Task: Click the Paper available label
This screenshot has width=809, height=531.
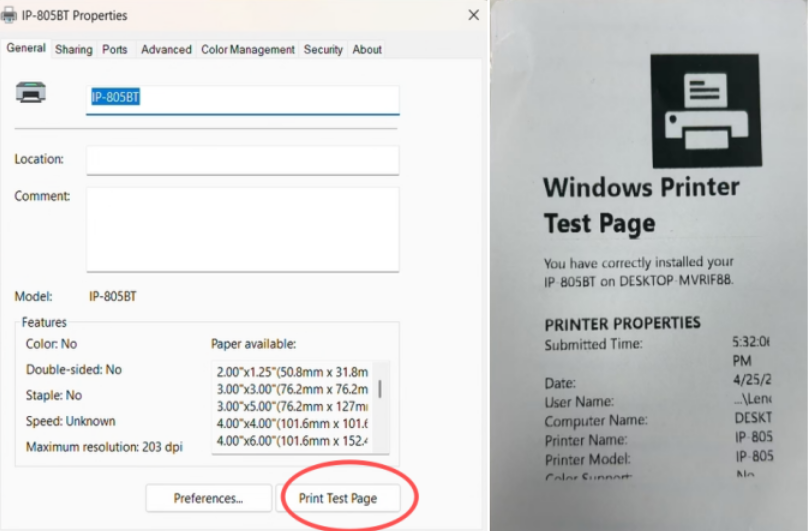Action: click(x=253, y=344)
